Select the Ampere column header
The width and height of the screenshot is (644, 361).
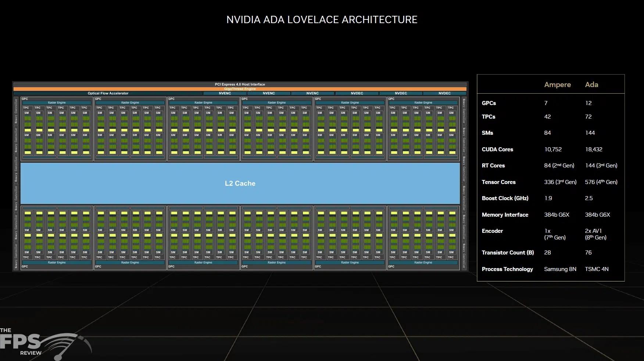[x=557, y=85]
